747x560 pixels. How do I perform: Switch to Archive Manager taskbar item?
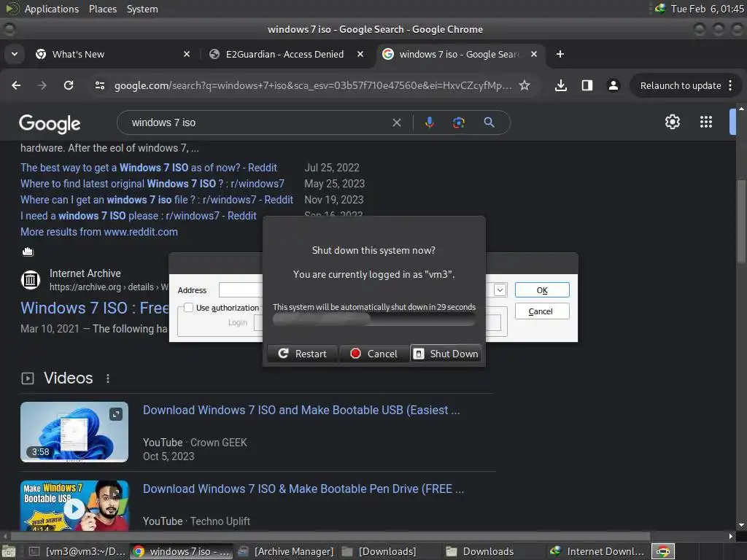[286, 551]
